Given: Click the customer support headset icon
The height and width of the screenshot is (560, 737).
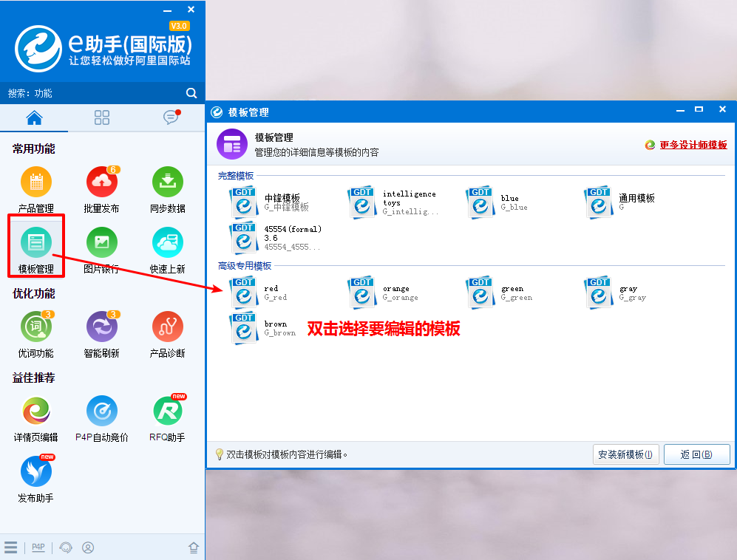Looking at the screenshot, I should (66, 547).
